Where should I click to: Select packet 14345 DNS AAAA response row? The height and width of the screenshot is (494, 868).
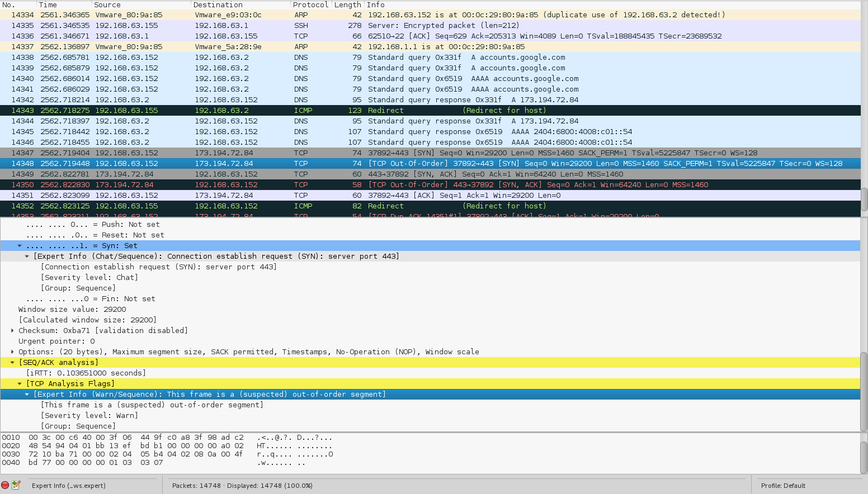tap(430, 132)
